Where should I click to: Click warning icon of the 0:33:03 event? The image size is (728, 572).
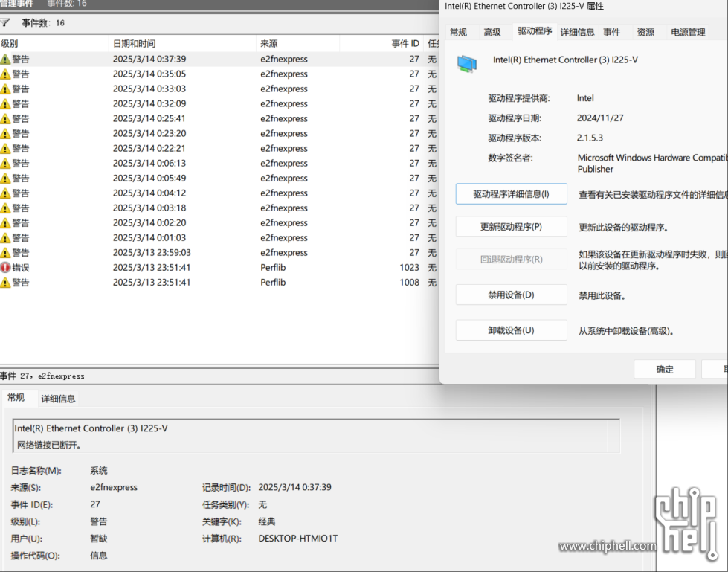[5, 89]
